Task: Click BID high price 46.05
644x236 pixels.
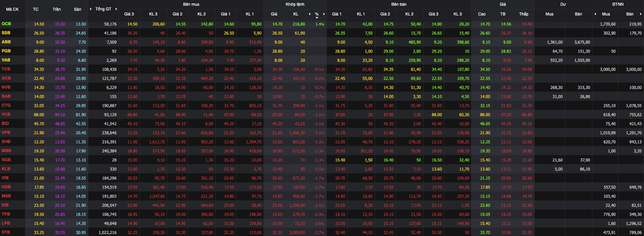Action: coord(485,124)
